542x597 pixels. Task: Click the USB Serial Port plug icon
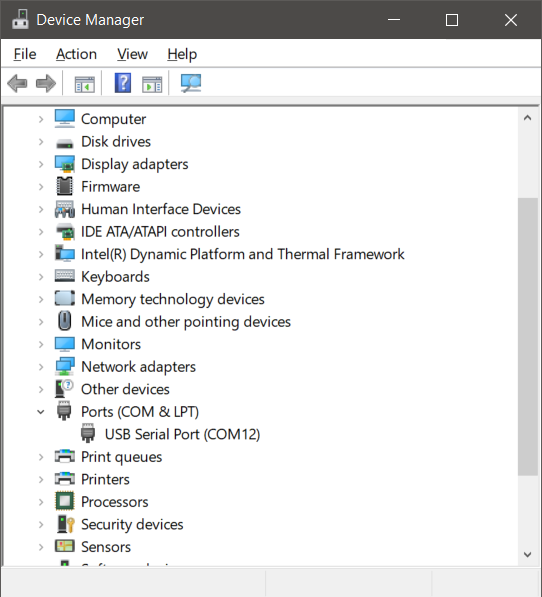pyautogui.click(x=88, y=433)
